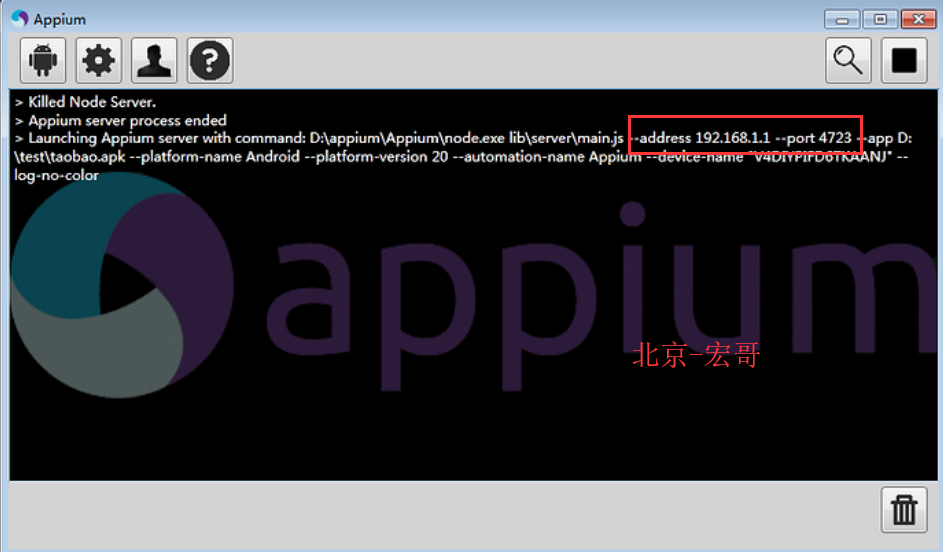943x552 pixels.
Task: Stop the Appium server with the square button
Action: [x=904, y=60]
